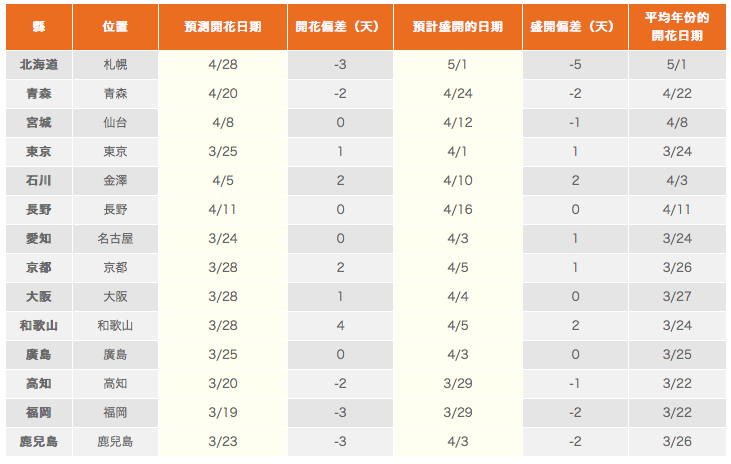This screenshot has height=464, width=731.
Task: Select 和歌山 in the prefecture column
Action: tap(38, 325)
